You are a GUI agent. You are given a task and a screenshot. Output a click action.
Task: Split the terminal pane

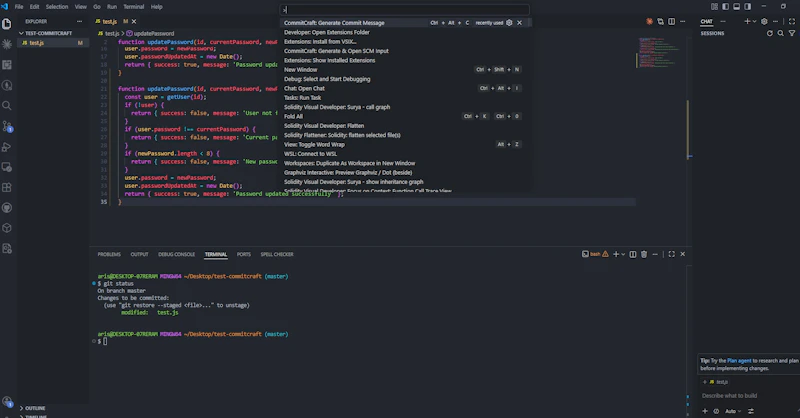point(633,254)
